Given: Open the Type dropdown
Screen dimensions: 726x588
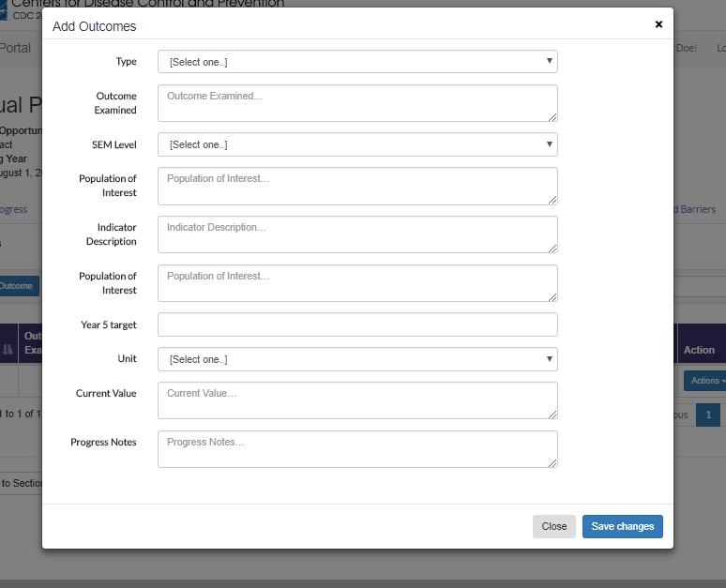Looking at the screenshot, I should 357,62.
